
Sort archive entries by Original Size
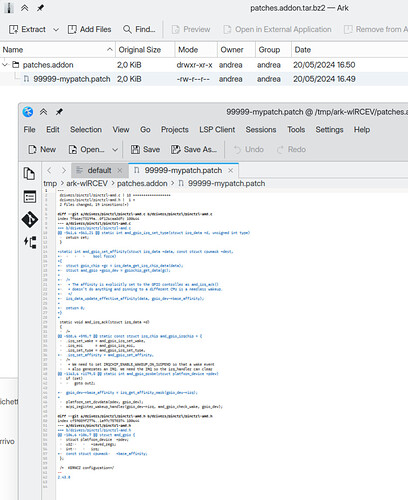[140, 50]
